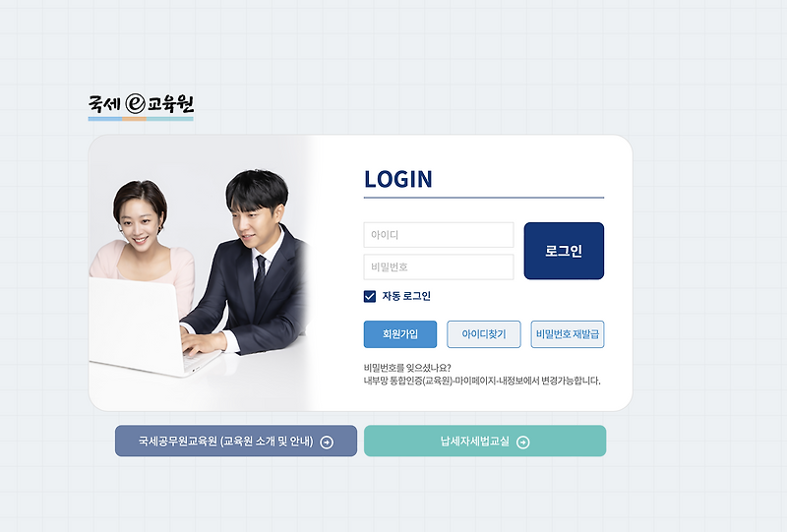
Task: Click the LOGIN heading text
Action: coord(398,179)
